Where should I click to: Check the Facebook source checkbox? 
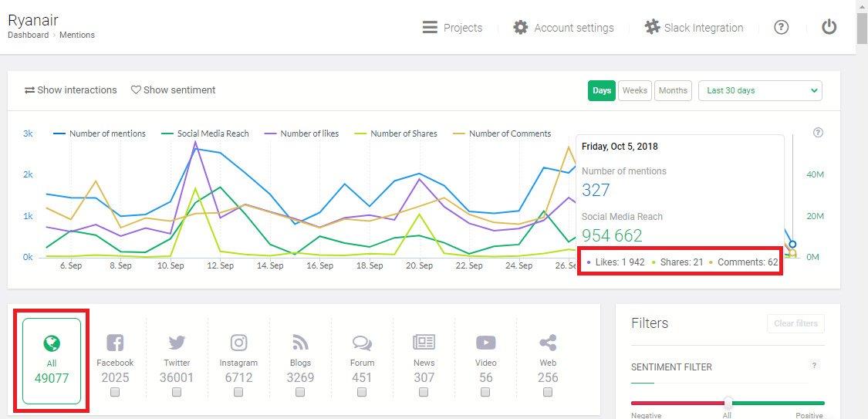(115, 392)
